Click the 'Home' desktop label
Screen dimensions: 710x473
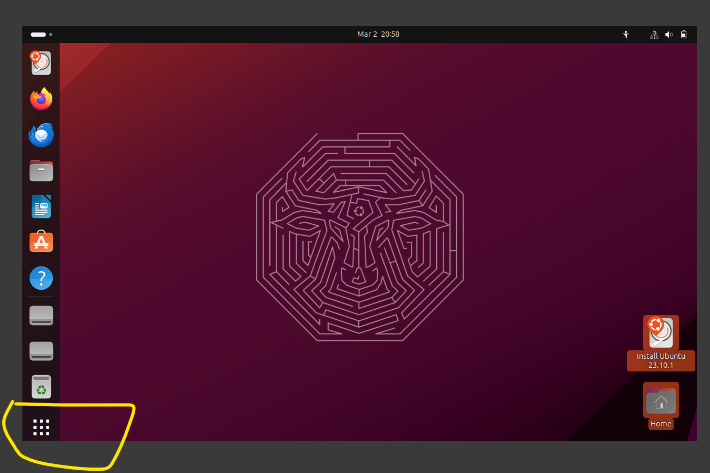point(661,424)
